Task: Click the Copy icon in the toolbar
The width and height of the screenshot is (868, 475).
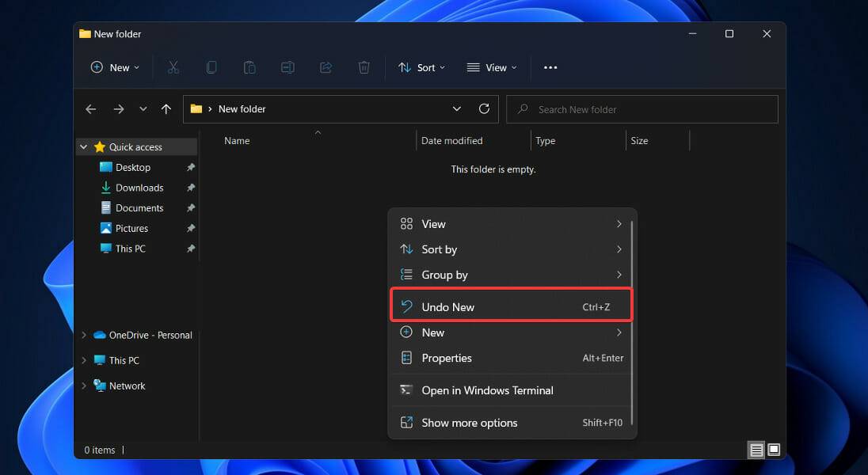Action: pyautogui.click(x=211, y=67)
